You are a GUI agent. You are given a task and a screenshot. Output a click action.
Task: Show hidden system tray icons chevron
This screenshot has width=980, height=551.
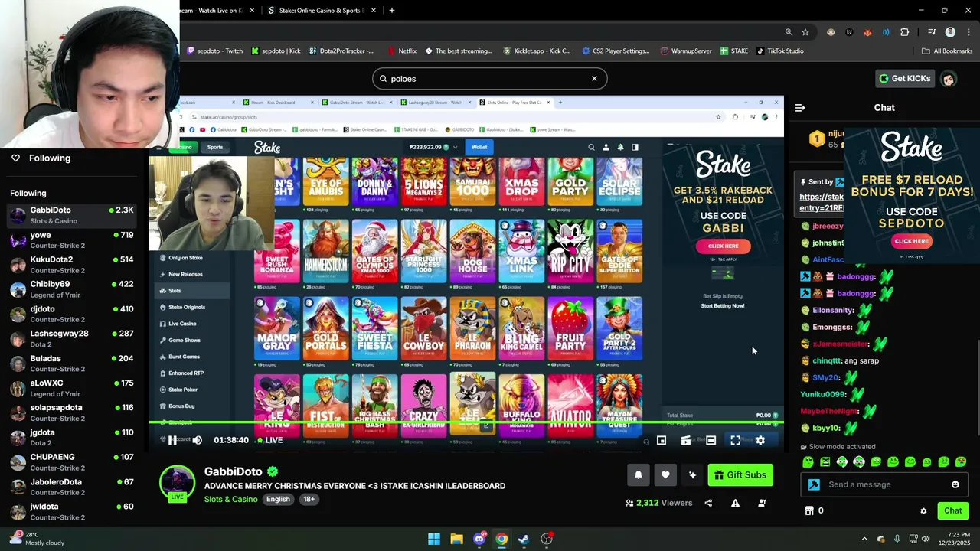pyautogui.click(x=864, y=539)
